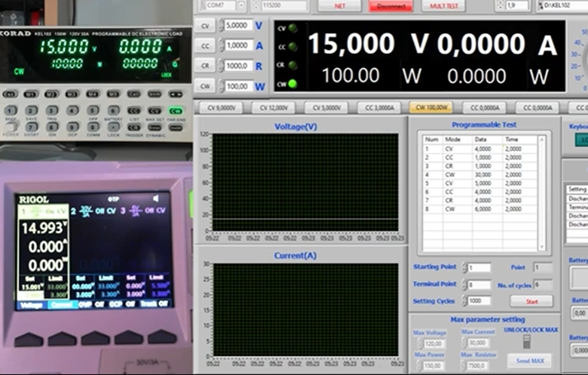Select the CW 100,00W preset tab
Screen dimensions: 588x375
[x=431, y=108]
